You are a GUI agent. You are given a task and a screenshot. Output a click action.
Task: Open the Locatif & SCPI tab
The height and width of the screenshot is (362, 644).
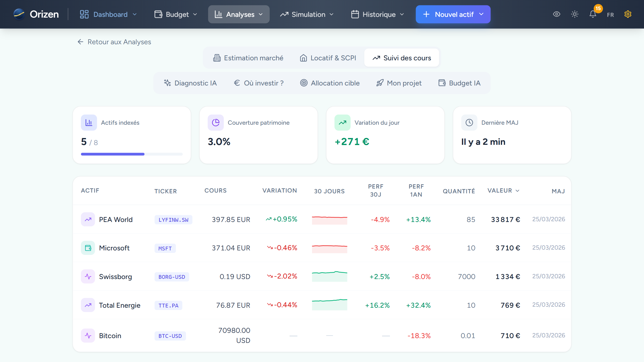tap(328, 58)
